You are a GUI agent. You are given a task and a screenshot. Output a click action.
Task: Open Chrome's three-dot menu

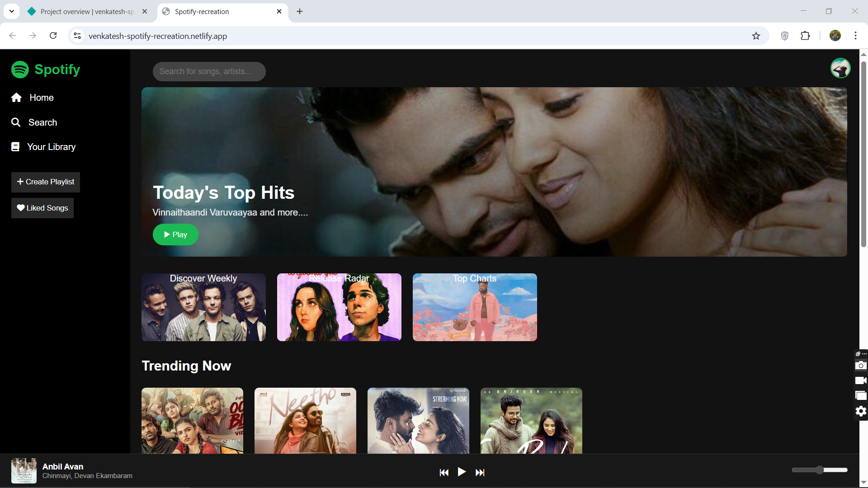coord(855,36)
